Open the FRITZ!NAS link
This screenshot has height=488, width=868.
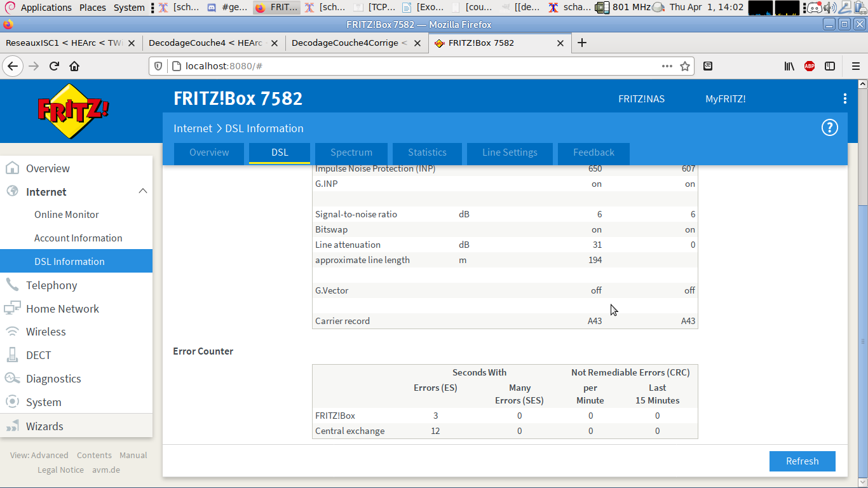[641, 99]
